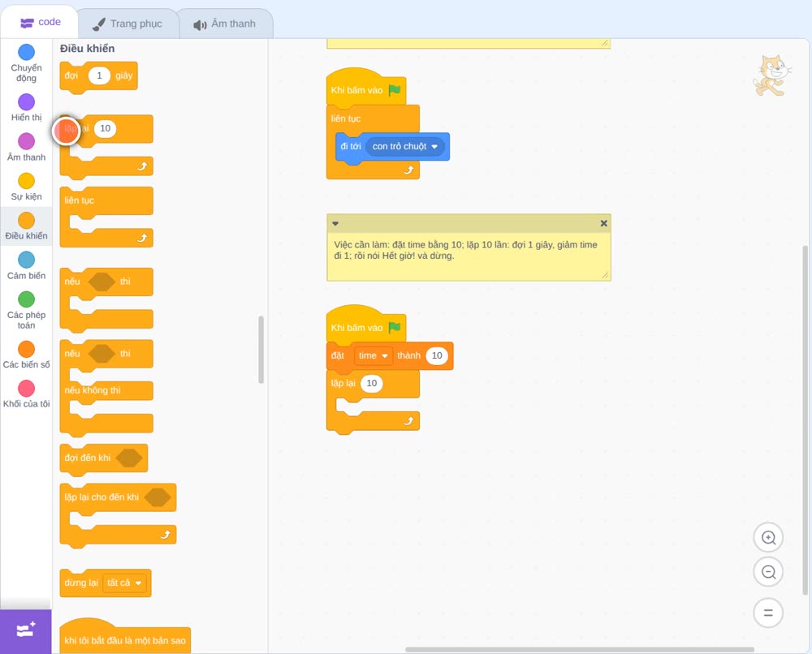Click the count in workspace lặp lại block

[x=372, y=384]
